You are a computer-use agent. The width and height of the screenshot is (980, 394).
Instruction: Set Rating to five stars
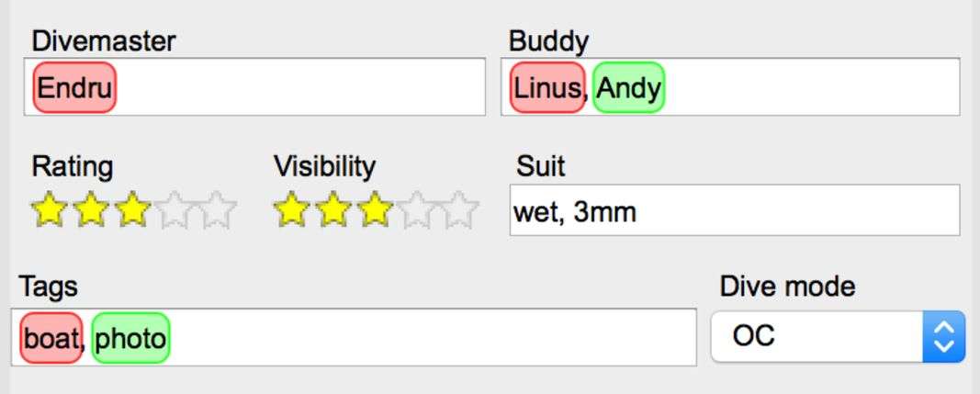(218, 210)
